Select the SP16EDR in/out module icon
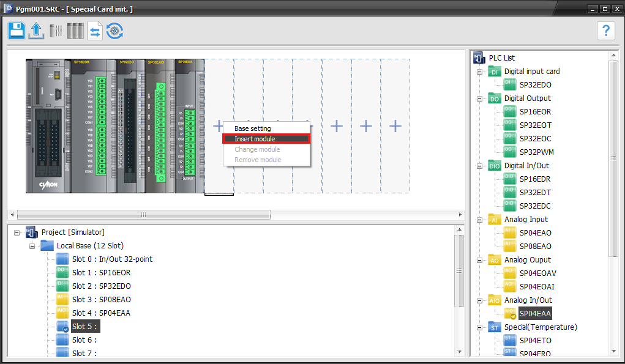This screenshot has height=364, width=625. pos(509,179)
